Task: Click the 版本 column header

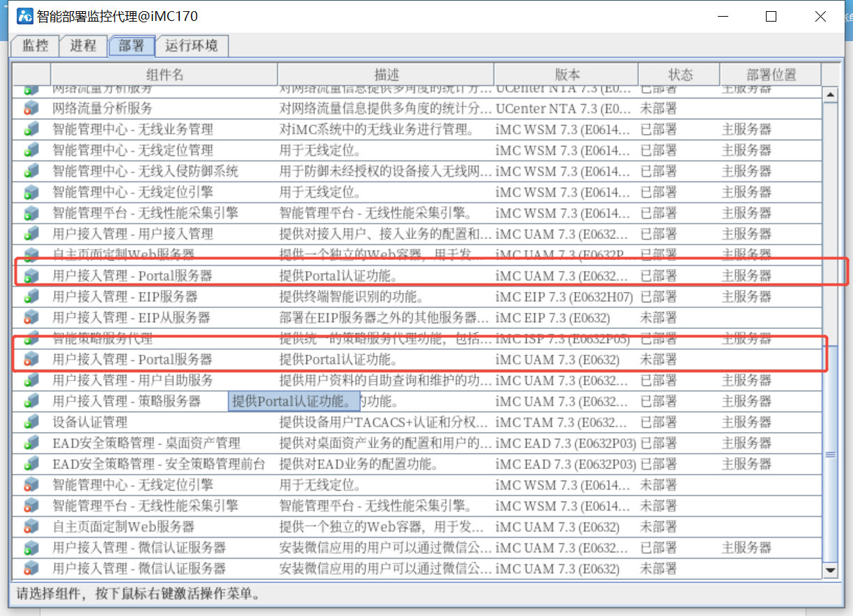Action: tap(567, 75)
